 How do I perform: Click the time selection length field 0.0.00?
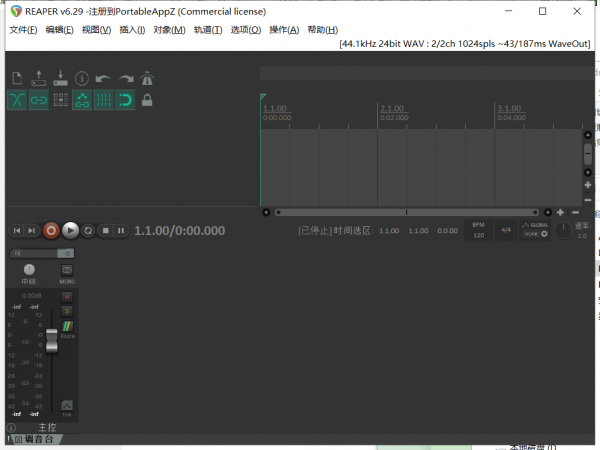click(x=447, y=231)
